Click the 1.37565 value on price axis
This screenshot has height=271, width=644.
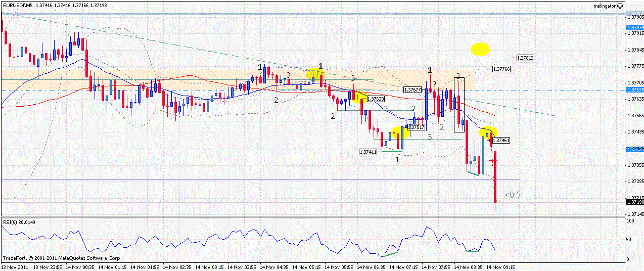[x=635, y=116]
